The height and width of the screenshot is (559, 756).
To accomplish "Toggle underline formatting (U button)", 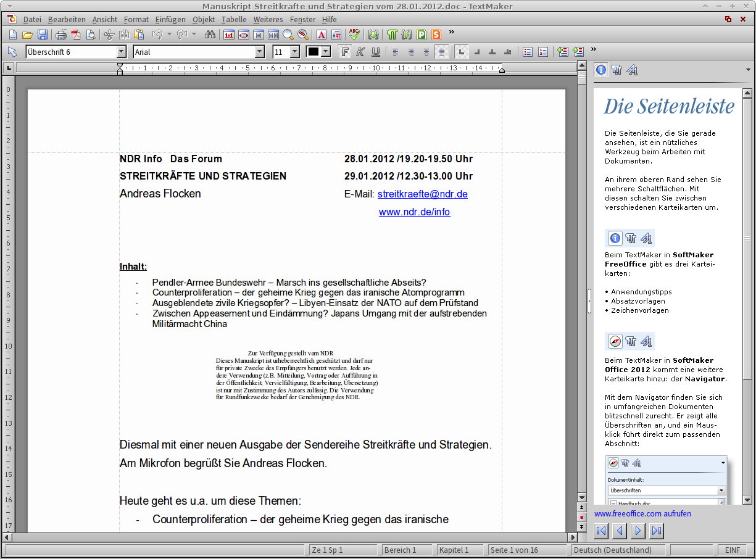I will pyautogui.click(x=375, y=52).
